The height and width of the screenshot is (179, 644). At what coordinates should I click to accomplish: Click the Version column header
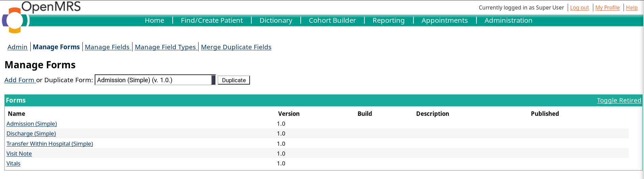(x=289, y=114)
